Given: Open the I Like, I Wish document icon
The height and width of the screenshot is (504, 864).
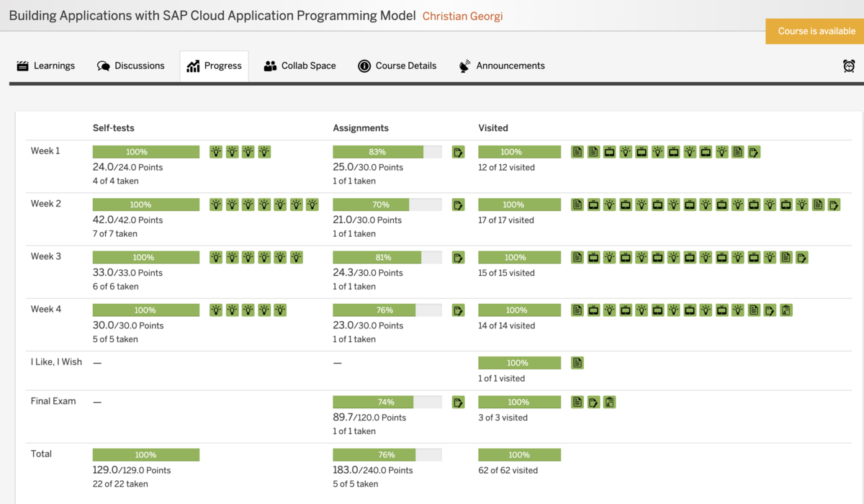Looking at the screenshot, I should click(577, 363).
